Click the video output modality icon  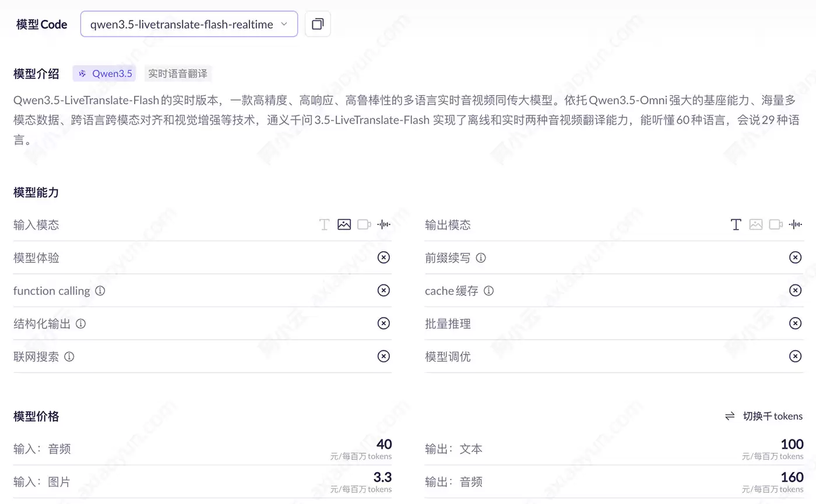coord(776,224)
